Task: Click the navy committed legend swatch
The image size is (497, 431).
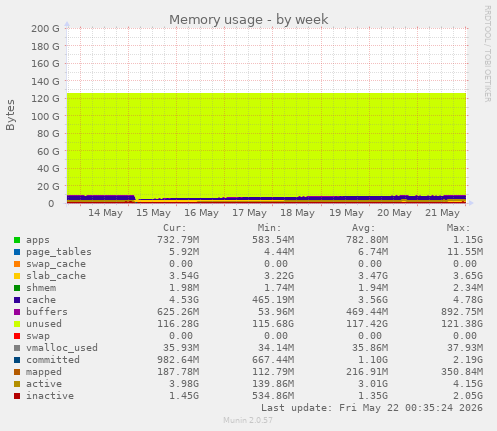Action: point(17,360)
